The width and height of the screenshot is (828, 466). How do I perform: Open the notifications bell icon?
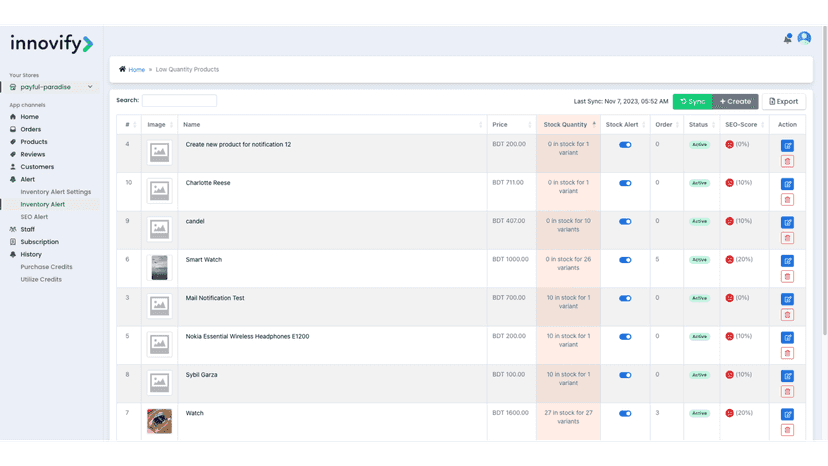click(x=787, y=39)
